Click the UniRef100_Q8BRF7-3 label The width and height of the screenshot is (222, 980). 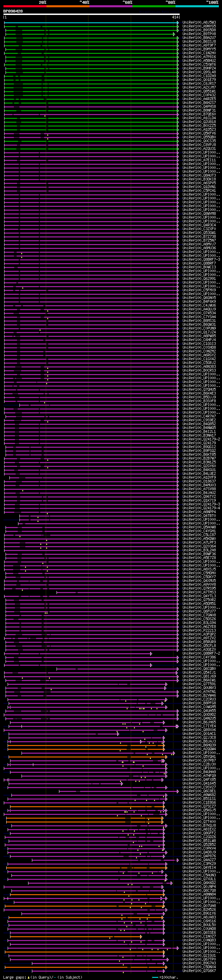(x=201, y=259)
